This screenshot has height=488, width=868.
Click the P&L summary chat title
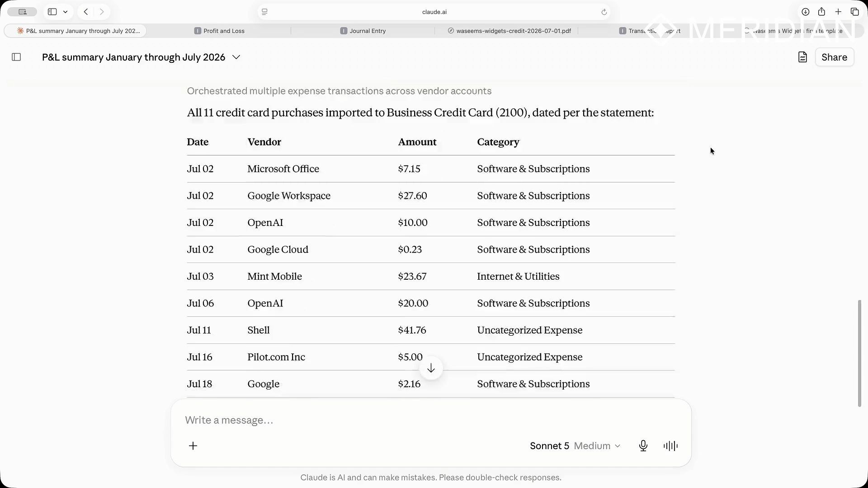[133, 57]
